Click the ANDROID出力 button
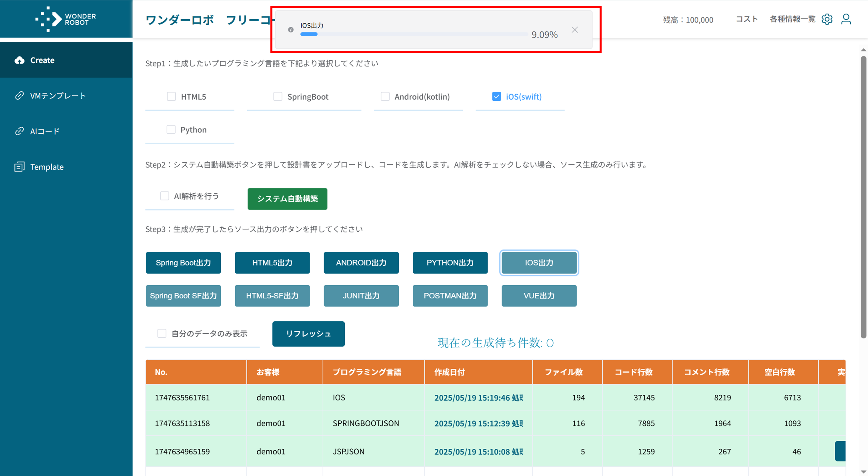Image resolution: width=868 pixels, height=476 pixels. (x=361, y=263)
